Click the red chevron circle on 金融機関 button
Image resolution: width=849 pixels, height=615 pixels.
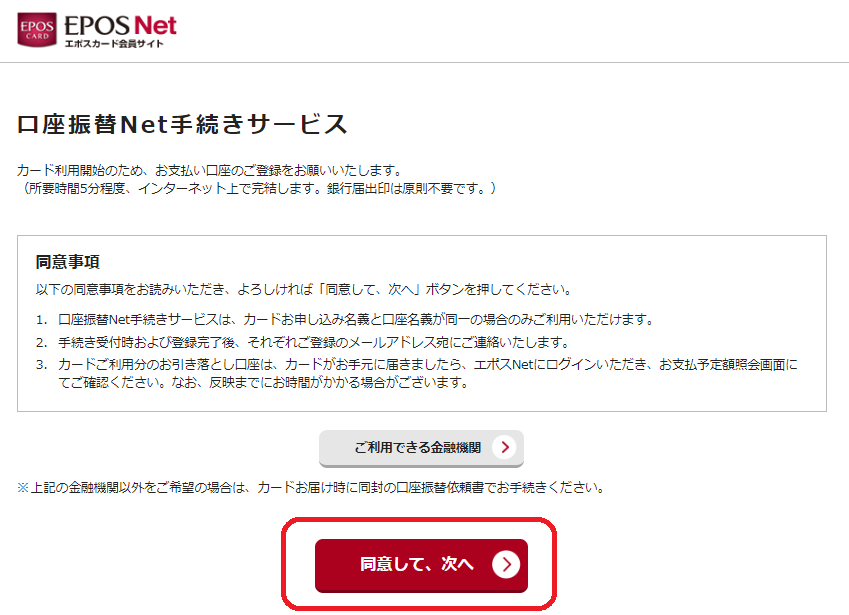pos(505,447)
